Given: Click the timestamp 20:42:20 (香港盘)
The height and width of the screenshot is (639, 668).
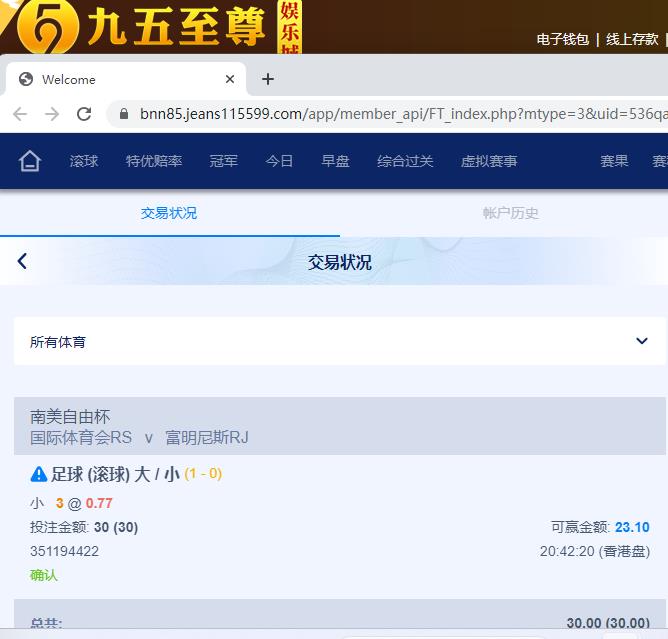Looking at the screenshot, I should tap(595, 551).
